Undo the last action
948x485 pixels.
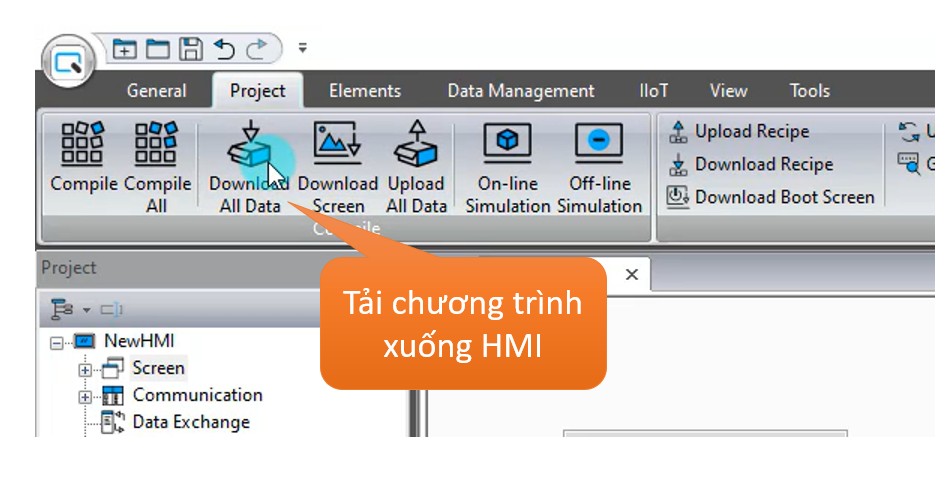click(224, 49)
